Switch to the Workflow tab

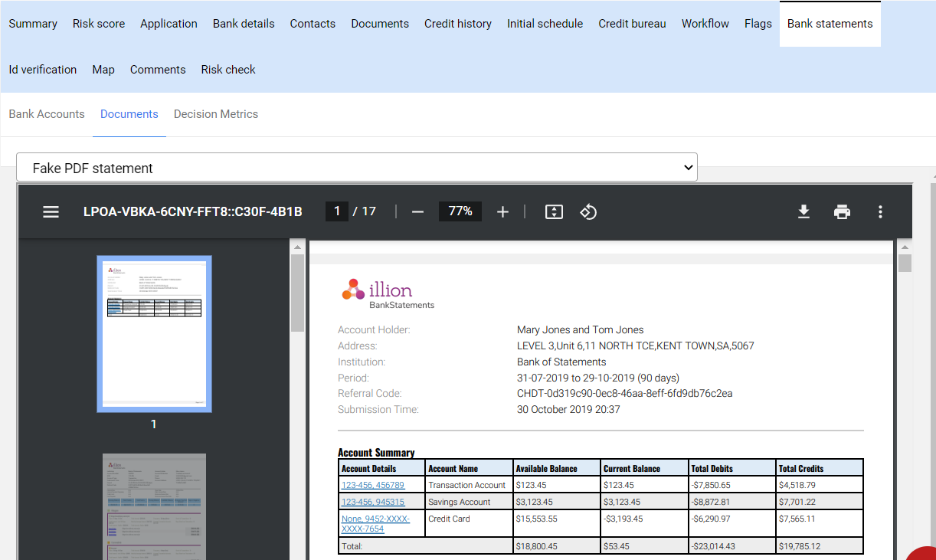705,24
